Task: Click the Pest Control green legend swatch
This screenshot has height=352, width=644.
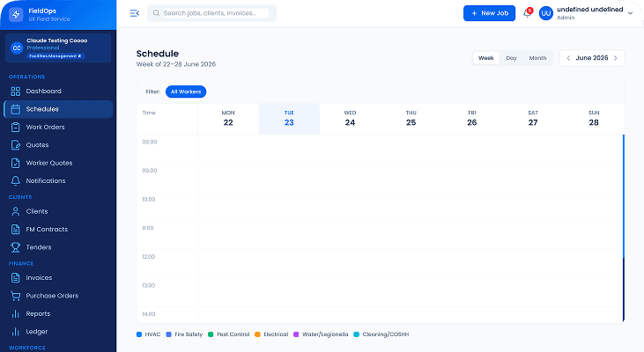Action: 211,334
